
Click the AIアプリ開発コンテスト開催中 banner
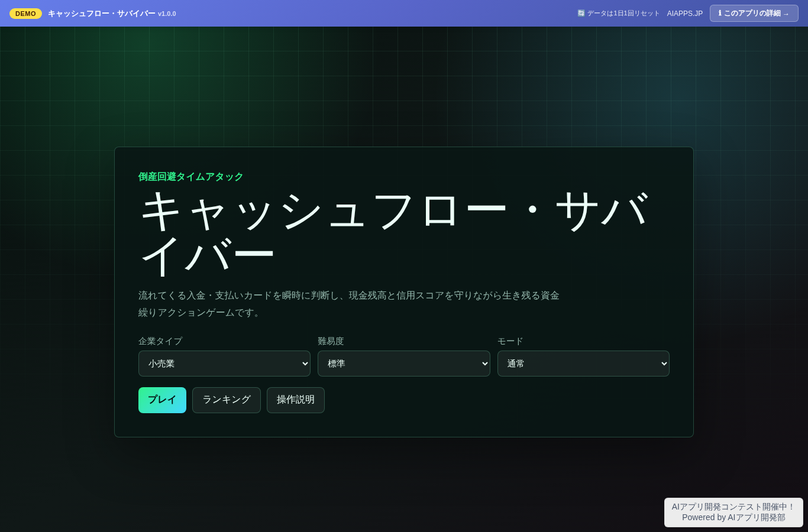tap(733, 512)
